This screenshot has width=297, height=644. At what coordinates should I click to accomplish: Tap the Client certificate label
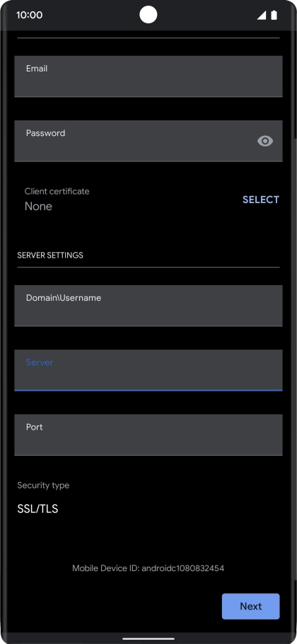[57, 191]
